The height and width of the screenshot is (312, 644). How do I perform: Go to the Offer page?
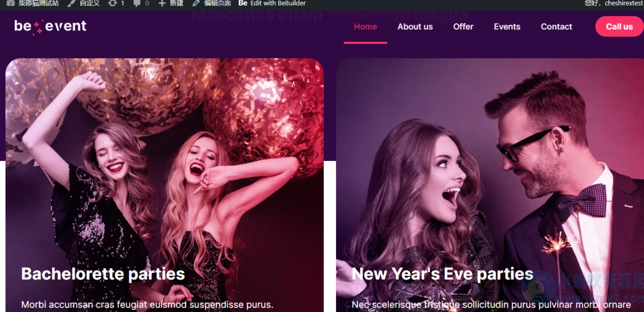463,27
